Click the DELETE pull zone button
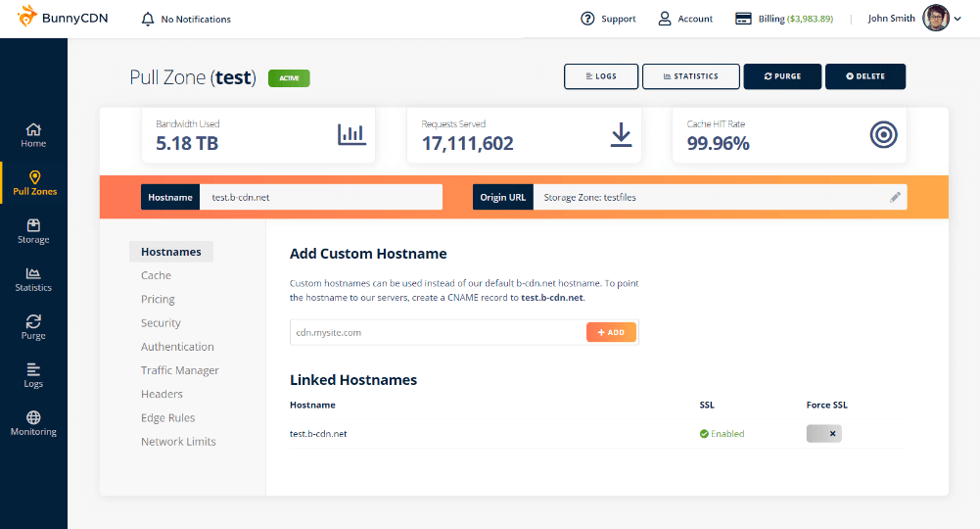Viewport: 980px width, 529px height. [x=865, y=76]
